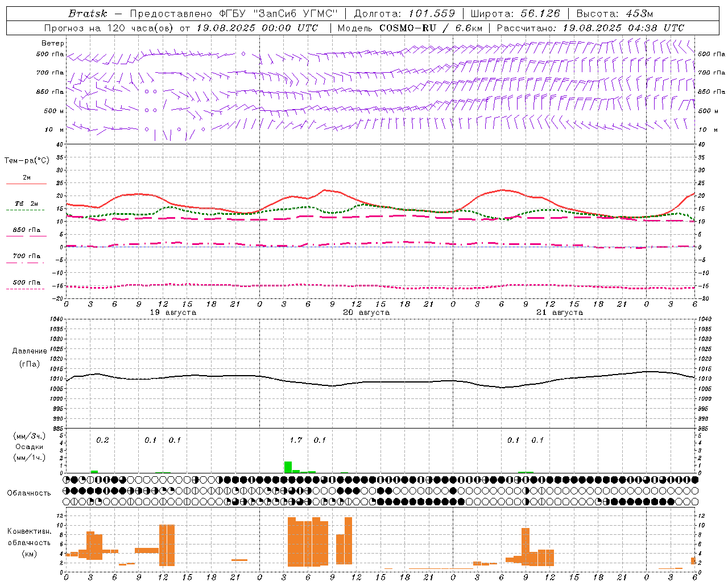Click the Bratsk station title
The width and height of the screenshot is (728, 582).
pyautogui.click(x=88, y=13)
